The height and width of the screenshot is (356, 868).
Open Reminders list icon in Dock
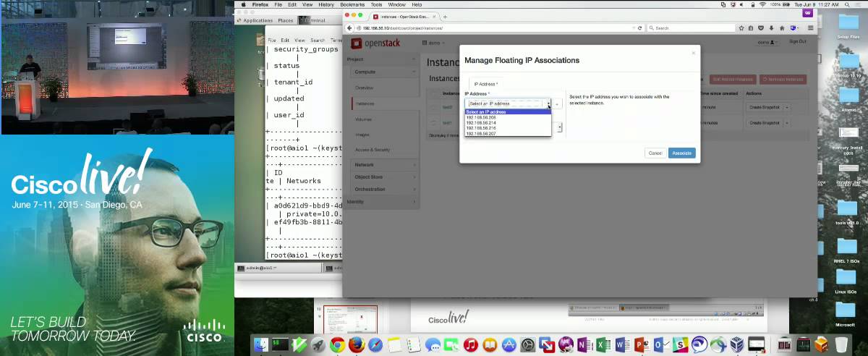click(414, 344)
